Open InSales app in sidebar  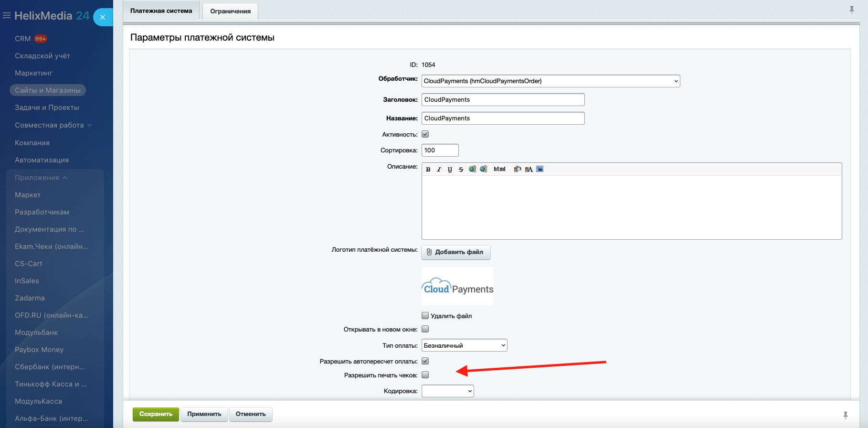tap(27, 281)
